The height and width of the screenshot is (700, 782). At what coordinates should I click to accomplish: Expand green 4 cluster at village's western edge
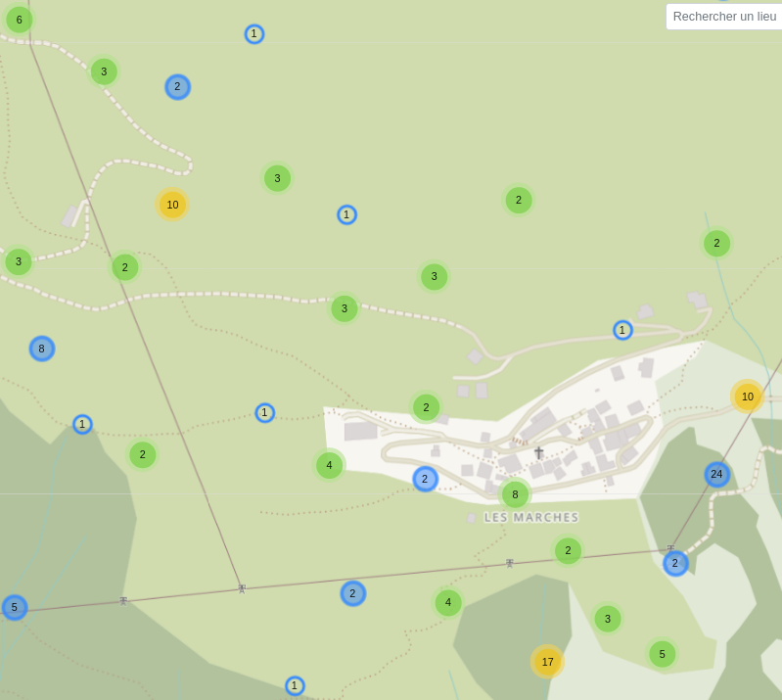point(329,465)
